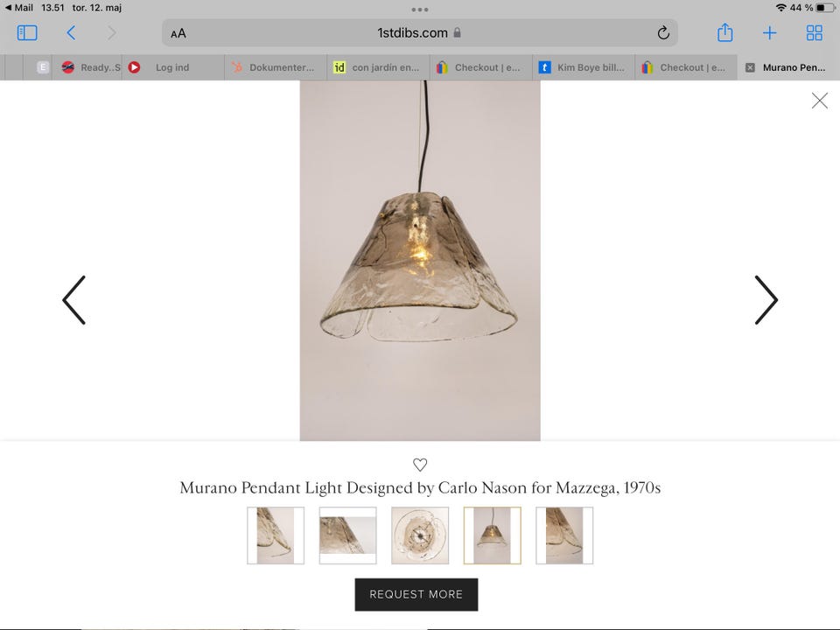Go back to the previous page
Viewport: 840px width, 630px height.
click(71, 33)
